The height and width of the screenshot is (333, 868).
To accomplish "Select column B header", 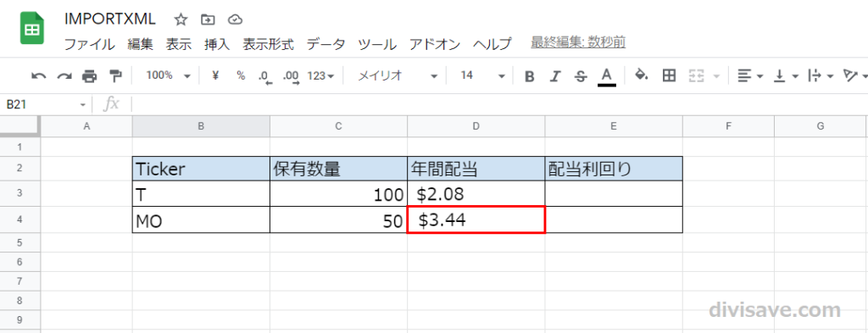I will click(x=201, y=126).
